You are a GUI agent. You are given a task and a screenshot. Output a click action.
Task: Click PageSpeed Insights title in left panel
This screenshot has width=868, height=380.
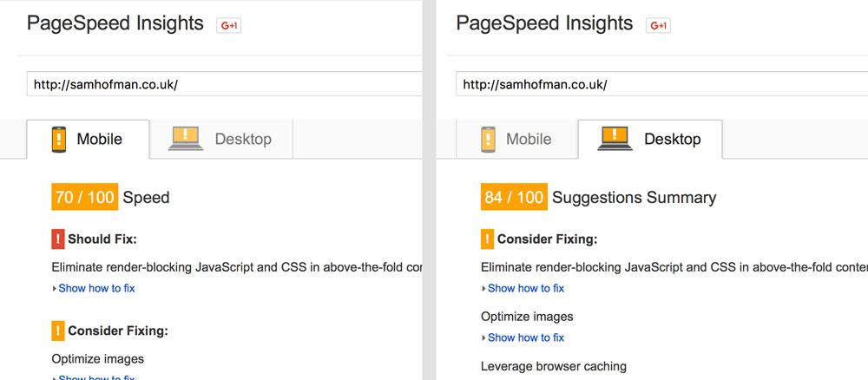click(x=115, y=23)
